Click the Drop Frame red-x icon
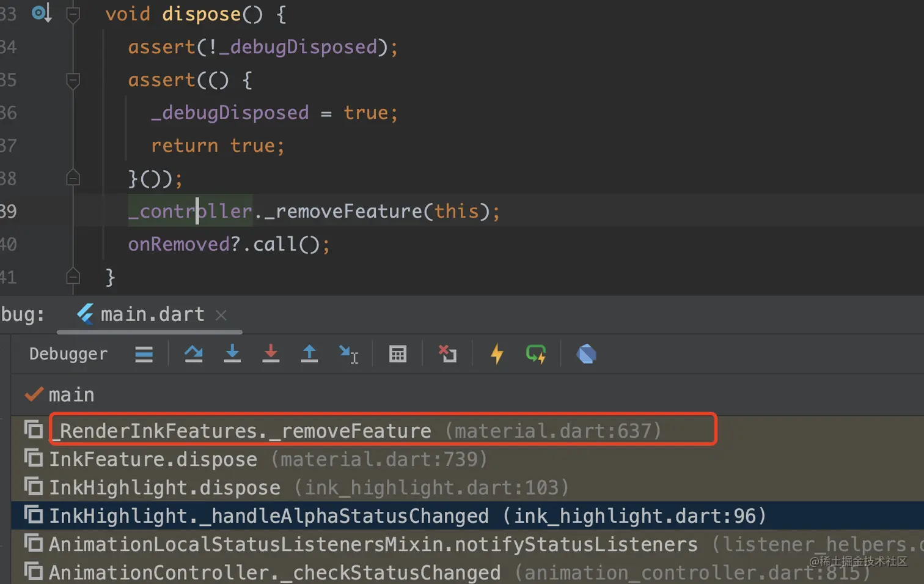 click(447, 354)
